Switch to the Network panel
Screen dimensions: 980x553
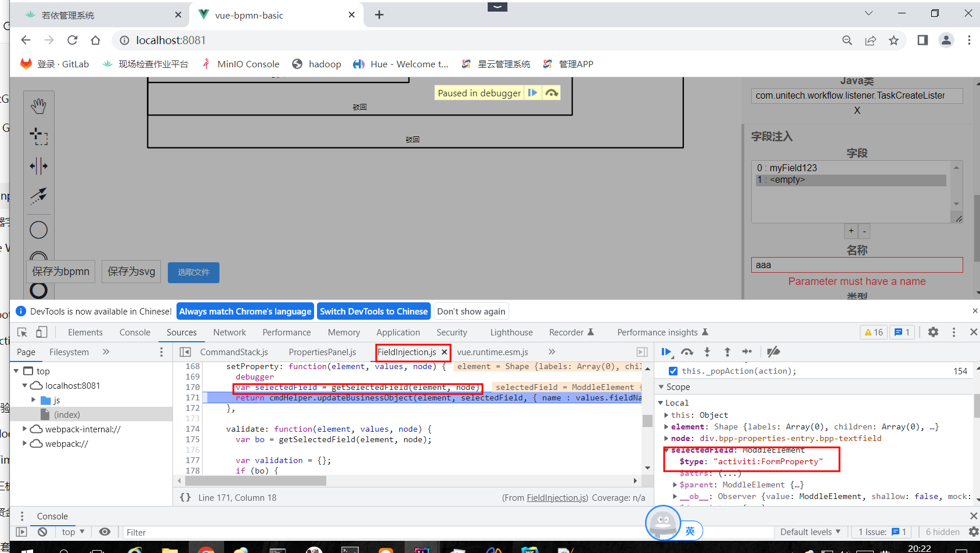pyautogui.click(x=229, y=332)
